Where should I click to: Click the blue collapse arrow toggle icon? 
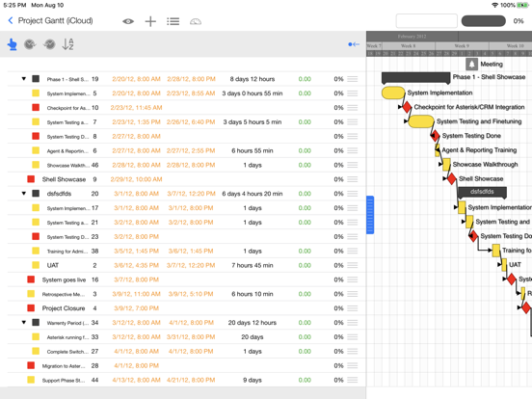[354, 44]
